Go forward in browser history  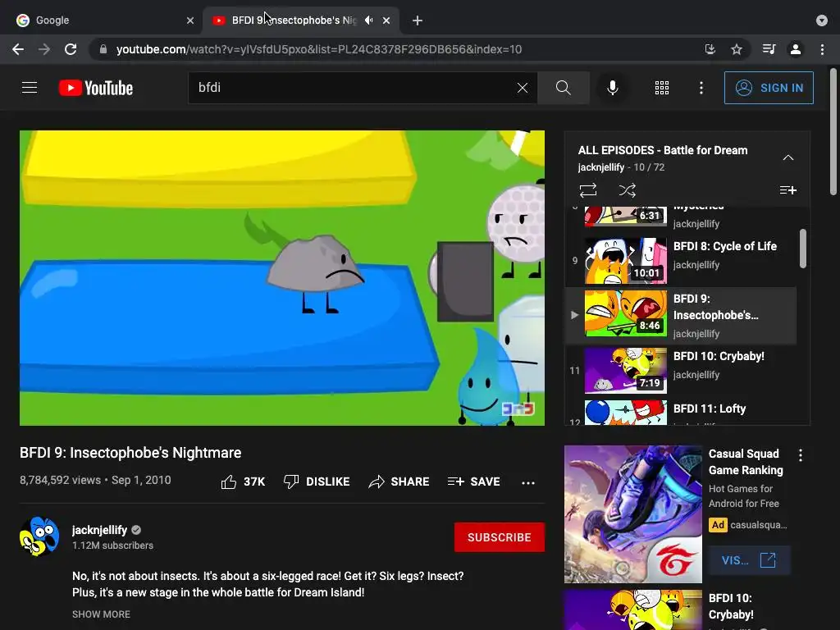click(x=44, y=49)
